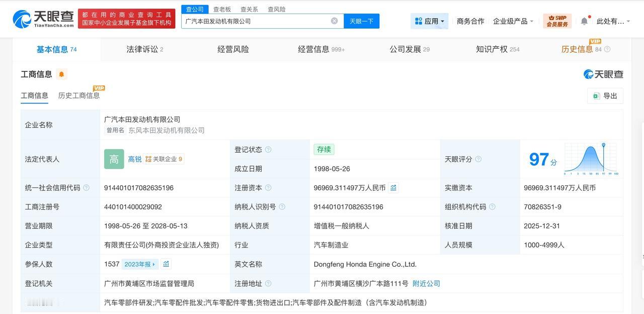
Task: Select the 查关系 search tab
Action: pos(249,9)
